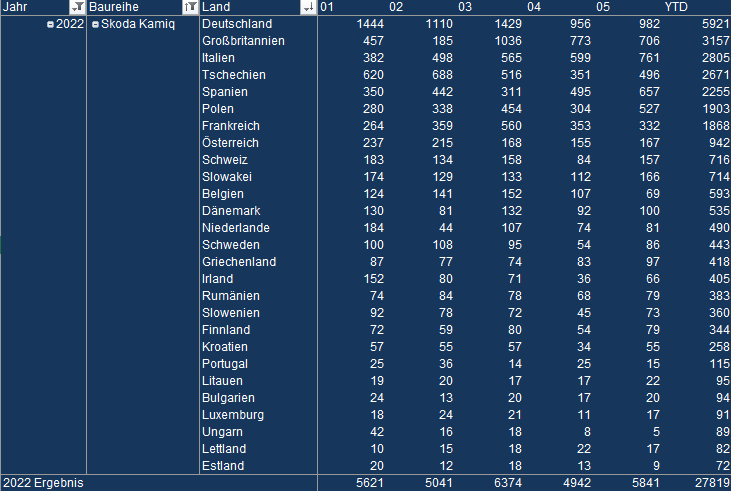Select the Baureihe header cell
Screen dimensions: 731x491
[x=143, y=7]
